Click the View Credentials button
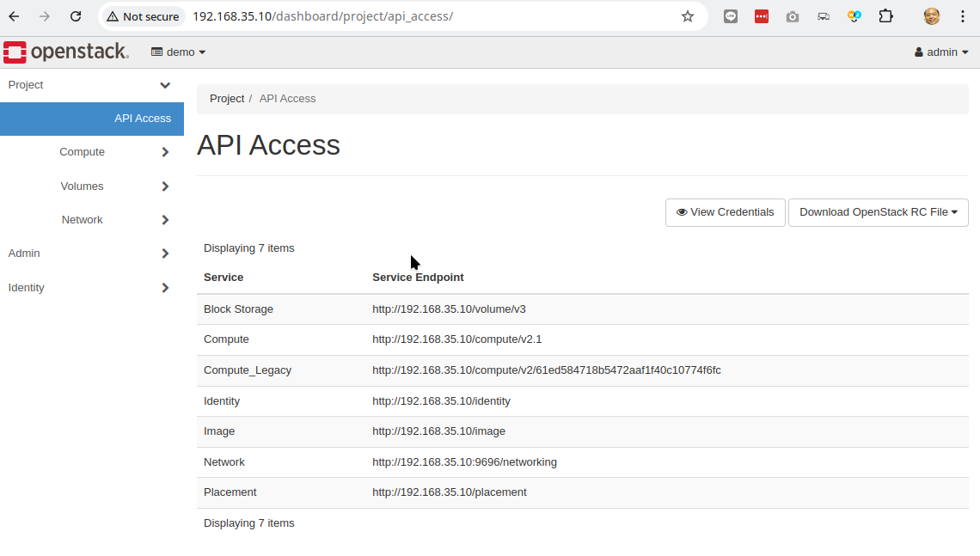 click(x=725, y=212)
